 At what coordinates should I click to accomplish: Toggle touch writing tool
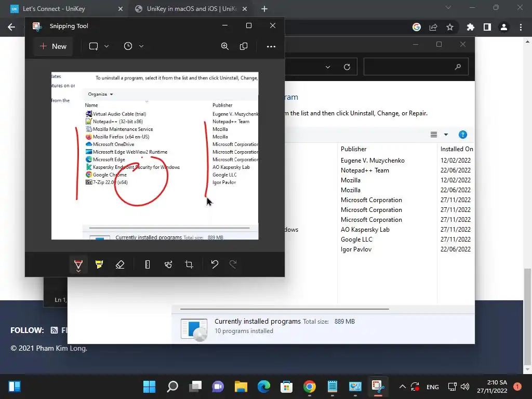(x=168, y=264)
